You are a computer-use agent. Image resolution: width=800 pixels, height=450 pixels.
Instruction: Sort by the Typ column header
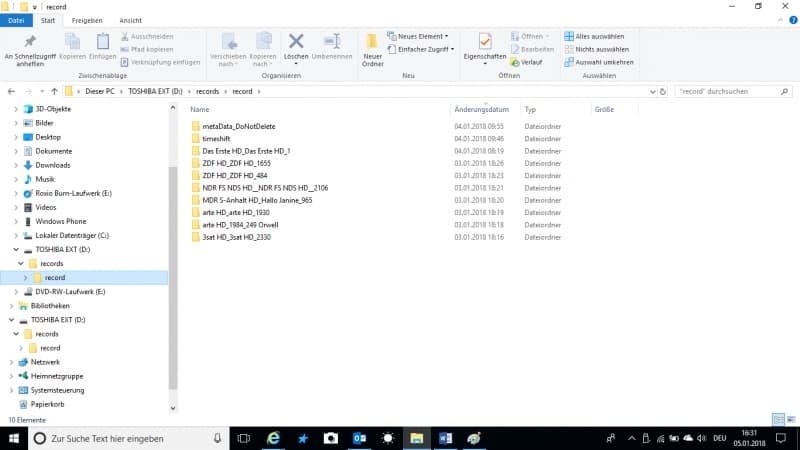click(530, 109)
